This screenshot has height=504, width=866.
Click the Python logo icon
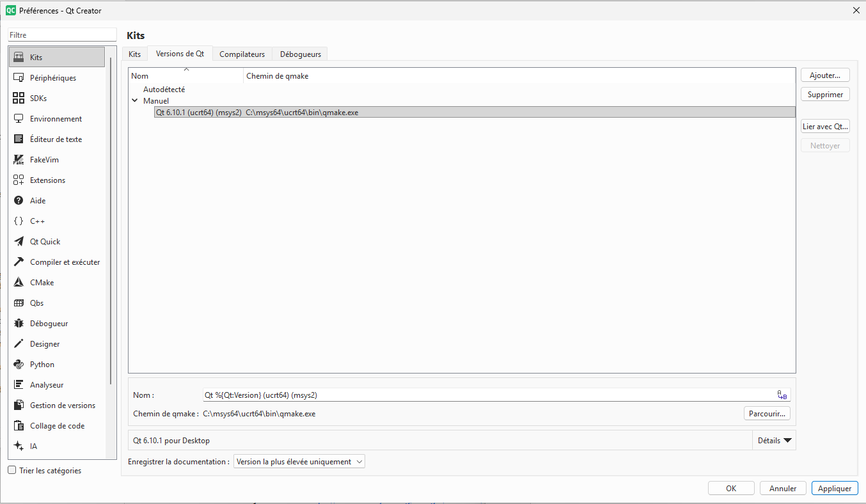coord(19,364)
